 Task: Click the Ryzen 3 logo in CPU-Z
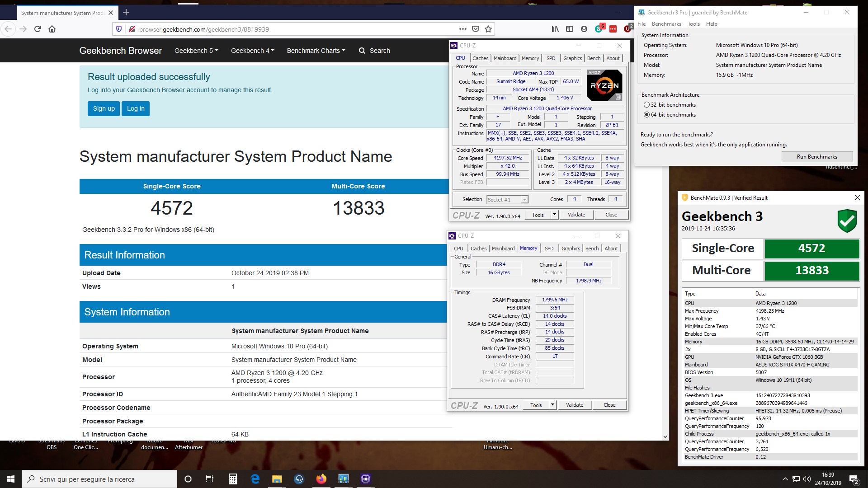tap(604, 85)
